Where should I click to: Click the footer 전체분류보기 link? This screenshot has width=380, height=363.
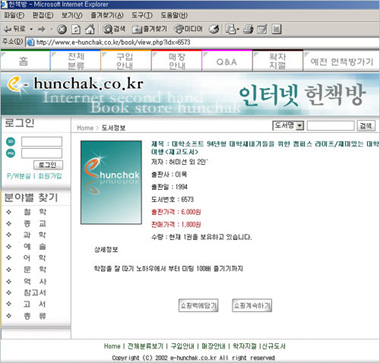[x=146, y=346]
